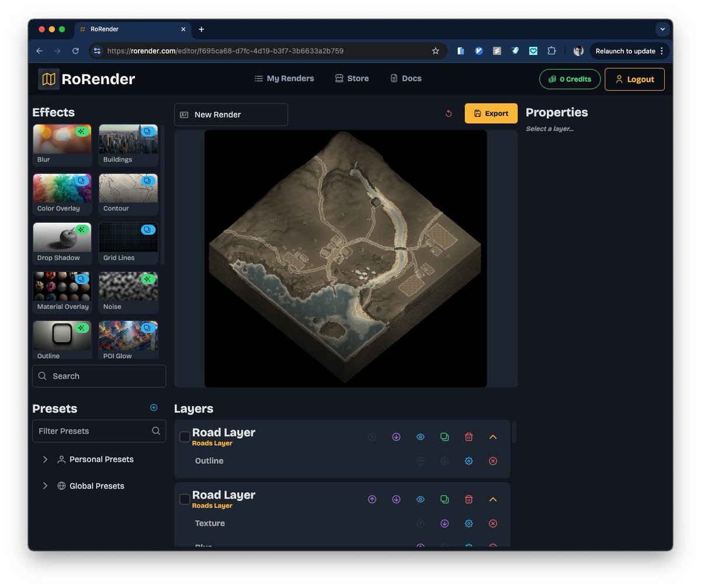701x588 pixels.
Task: Click the undo arrow beside Export
Action: (449, 113)
